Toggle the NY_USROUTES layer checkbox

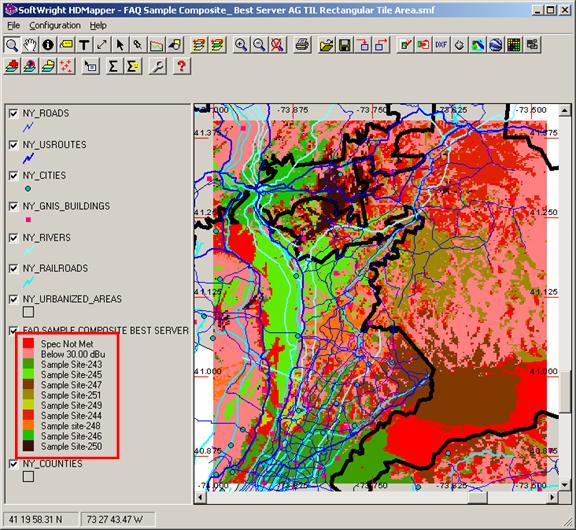point(13,145)
